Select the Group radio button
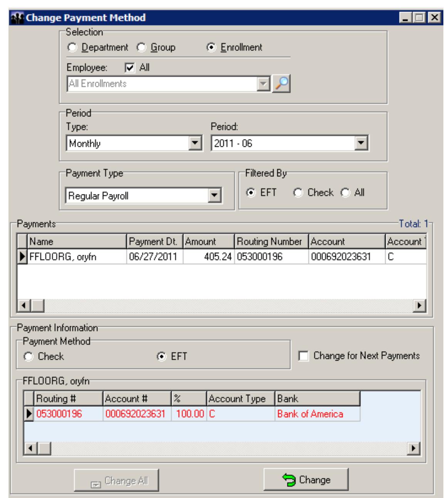Viewport: 448px width, 498px height. 141,47
